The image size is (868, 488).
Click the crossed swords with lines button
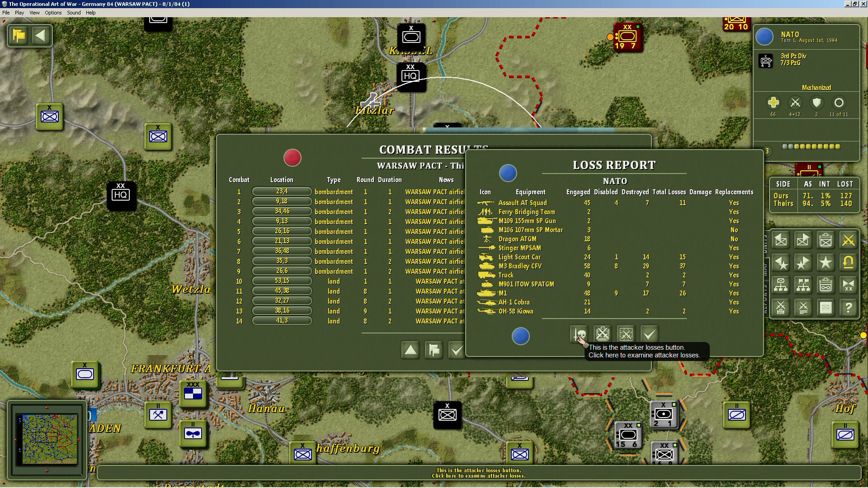[803, 308]
